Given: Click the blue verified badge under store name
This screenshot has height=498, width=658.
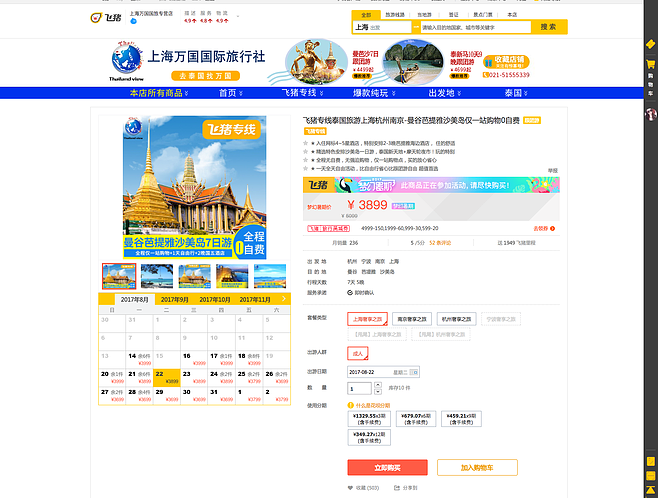Looking at the screenshot, I should [133, 21].
